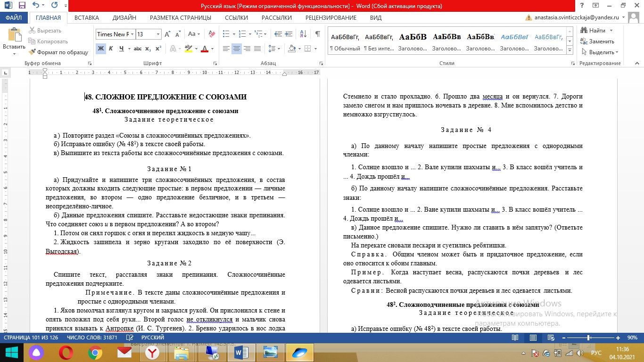The width and height of the screenshot is (644, 362).
Task: Align text to the left
Action: [x=226, y=49]
